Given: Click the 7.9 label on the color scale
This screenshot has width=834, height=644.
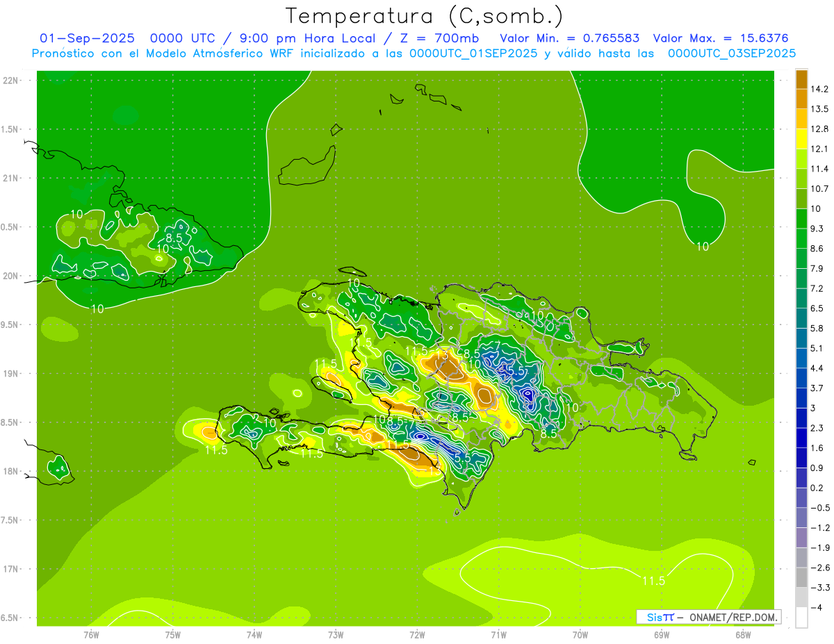Looking at the screenshot, I should (x=817, y=267).
